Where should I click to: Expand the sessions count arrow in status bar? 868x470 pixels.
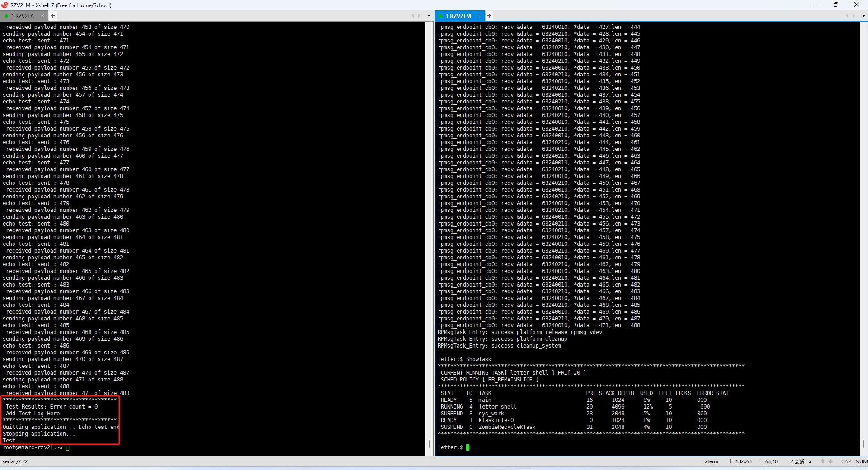(x=810, y=462)
